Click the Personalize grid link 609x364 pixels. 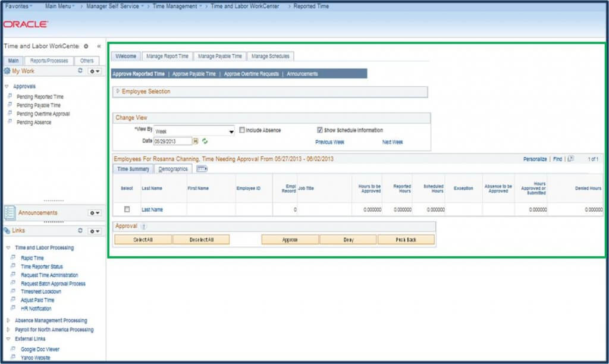(535, 159)
